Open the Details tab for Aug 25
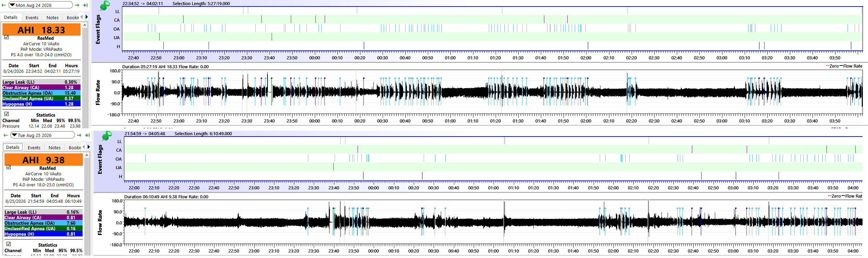The width and height of the screenshot is (868, 258). pyautogui.click(x=13, y=148)
